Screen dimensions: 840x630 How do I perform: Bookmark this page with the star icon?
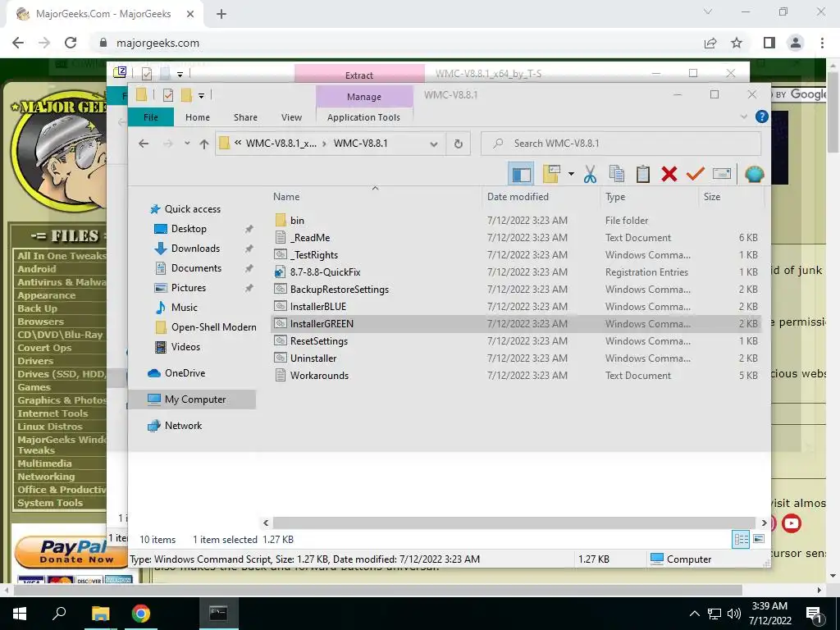737,43
